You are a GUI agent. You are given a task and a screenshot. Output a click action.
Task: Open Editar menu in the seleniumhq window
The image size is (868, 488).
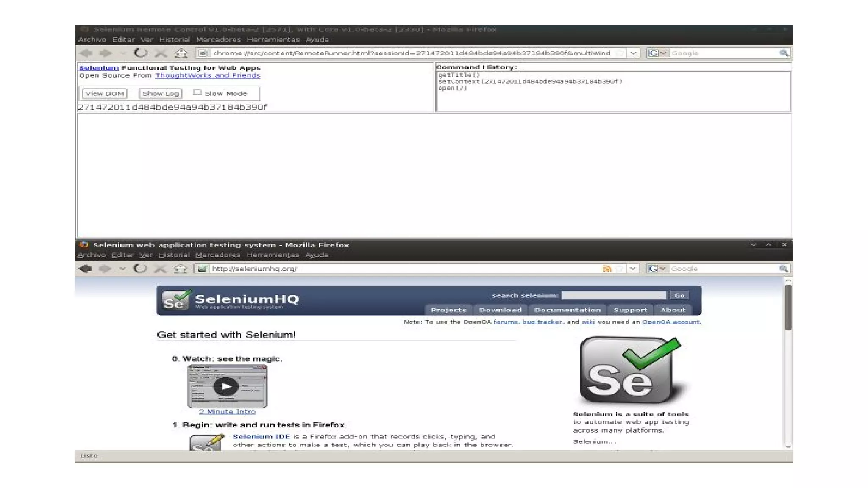point(122,255)
